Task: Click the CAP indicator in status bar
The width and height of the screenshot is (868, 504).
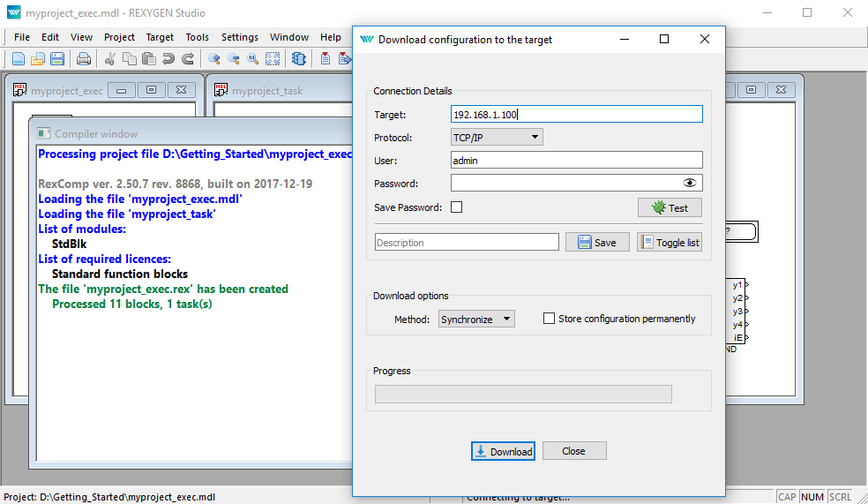Action: (x=787, y=497)
